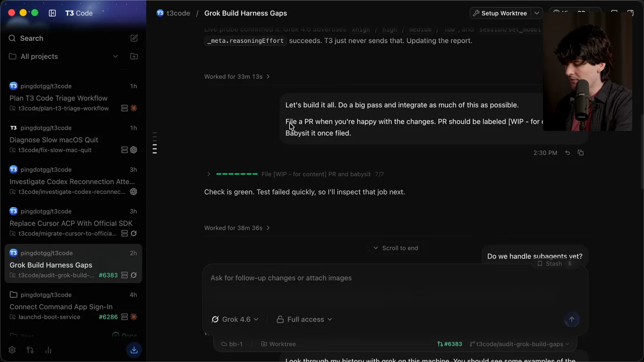This screenshot has height=362, width=644.
Task: Open Replace Cursor ACP With Official SDK thread
Action: click(73, 223)
